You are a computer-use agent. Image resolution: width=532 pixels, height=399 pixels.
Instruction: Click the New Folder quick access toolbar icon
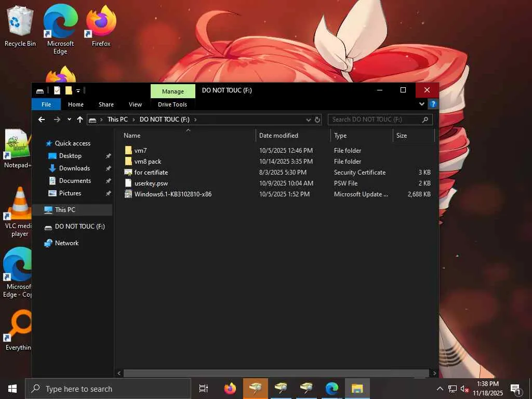coord(69,90)
